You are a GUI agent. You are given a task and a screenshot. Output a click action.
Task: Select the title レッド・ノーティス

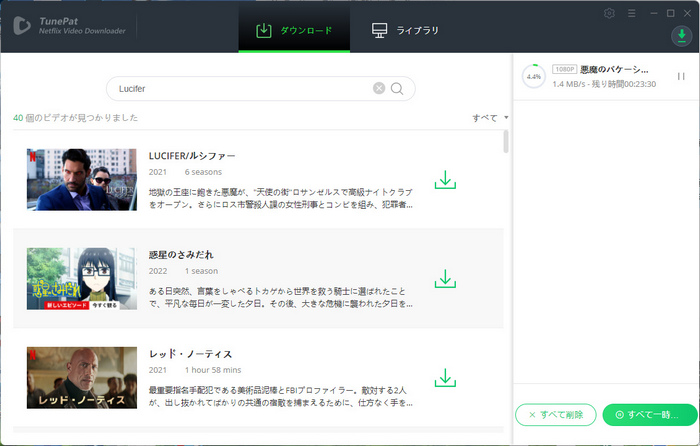191,354
